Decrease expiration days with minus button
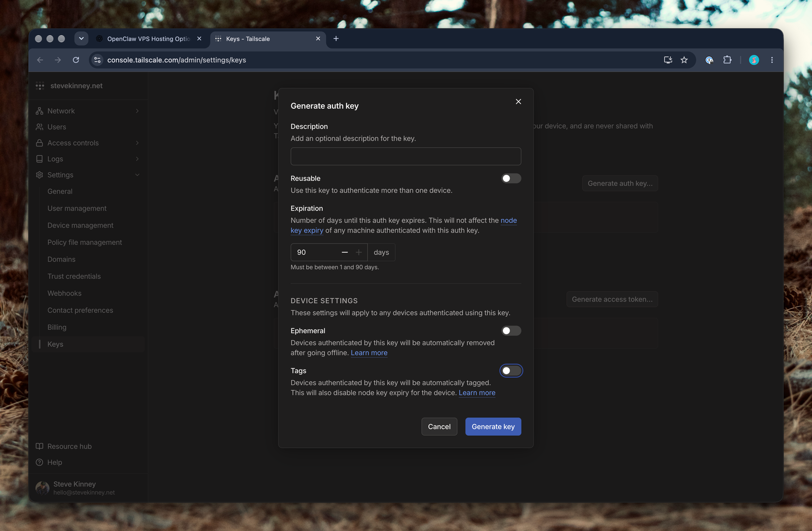 click(345, 252)
